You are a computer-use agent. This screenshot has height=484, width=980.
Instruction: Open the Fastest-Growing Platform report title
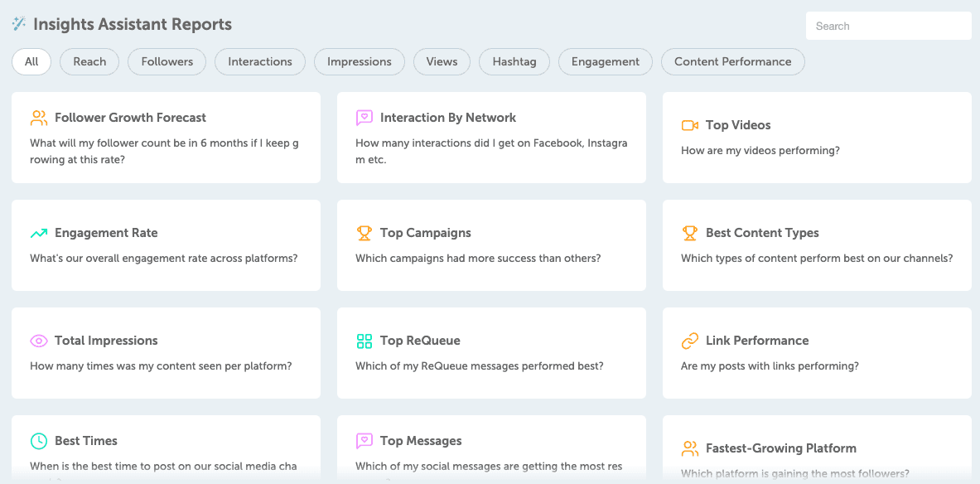[780, 448]
